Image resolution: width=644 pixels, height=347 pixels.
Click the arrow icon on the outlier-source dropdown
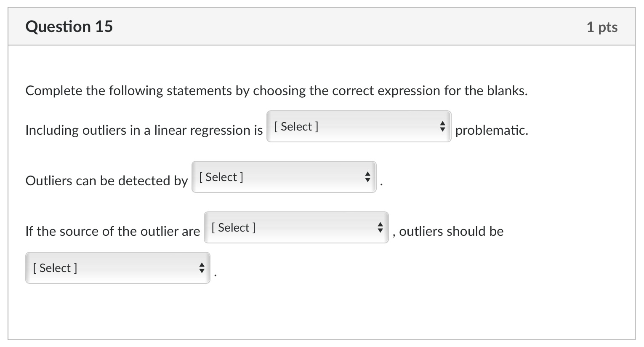pyautogui.click(x=380, y=227)
